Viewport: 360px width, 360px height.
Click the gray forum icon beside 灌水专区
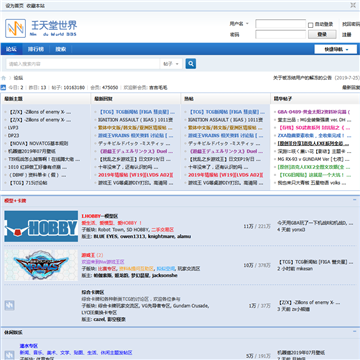coord(9,355)
